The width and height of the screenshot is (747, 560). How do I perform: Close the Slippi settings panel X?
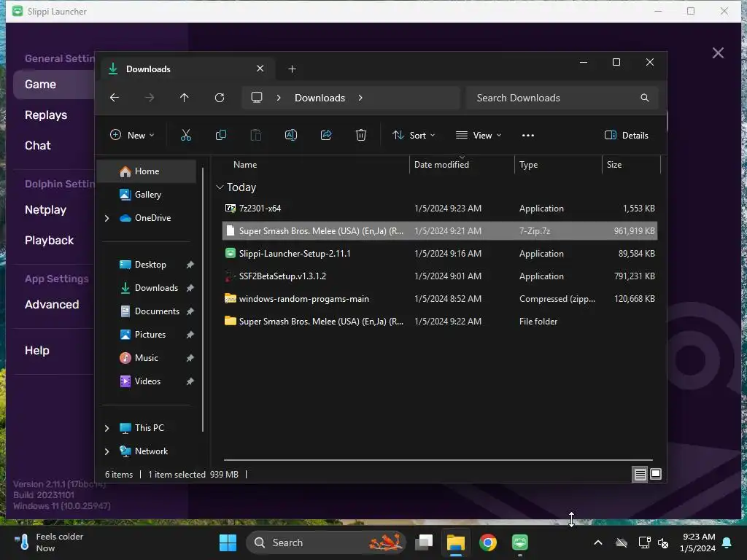(x=718, y=52)
